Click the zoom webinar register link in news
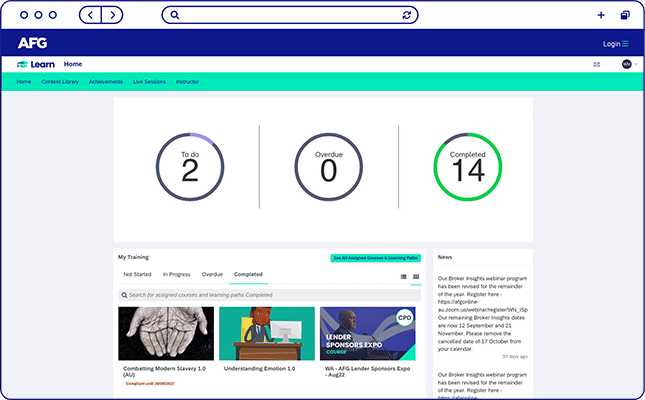 point(483,306)
